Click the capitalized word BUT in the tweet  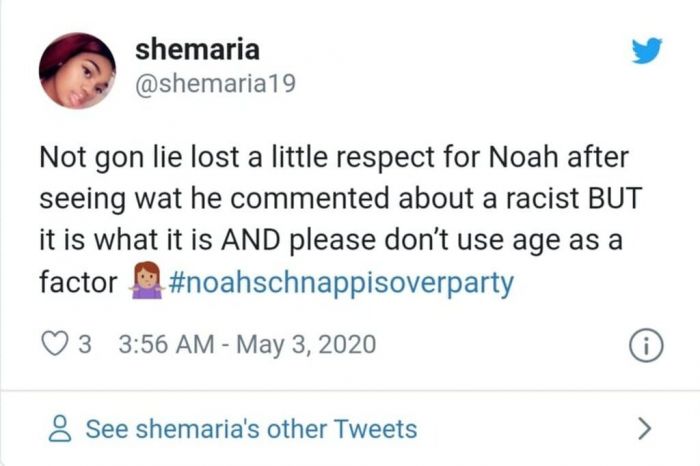pyautogui.click(x=613, y=198)
